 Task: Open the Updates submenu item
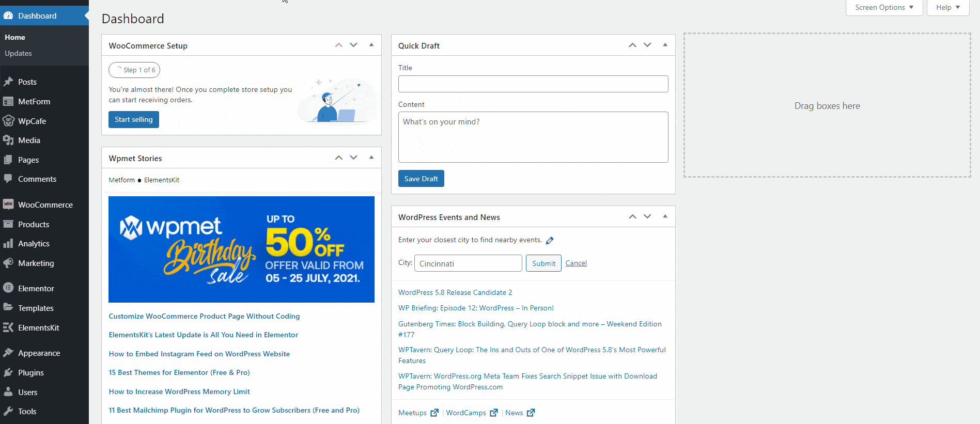click(x=18, y=53)
